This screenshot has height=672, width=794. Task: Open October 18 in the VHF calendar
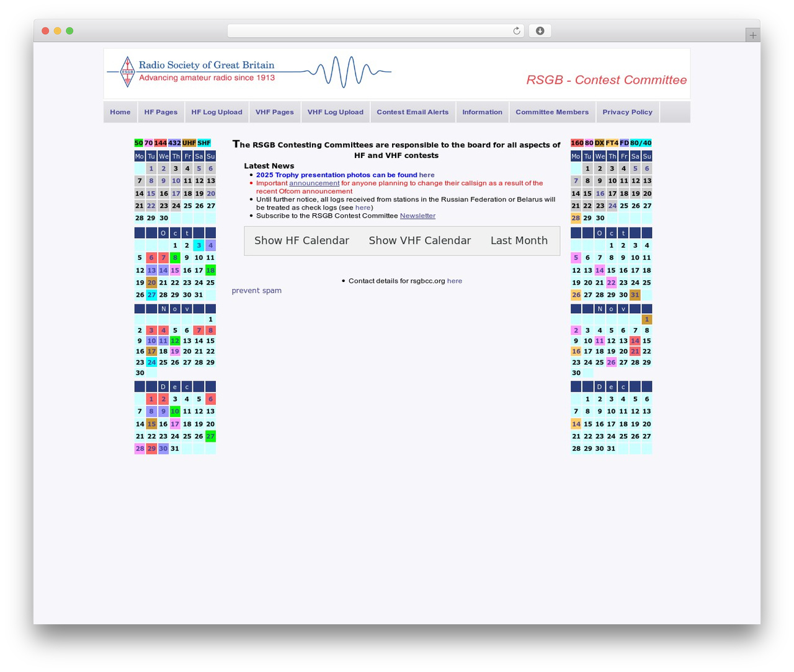click(211, 270)
